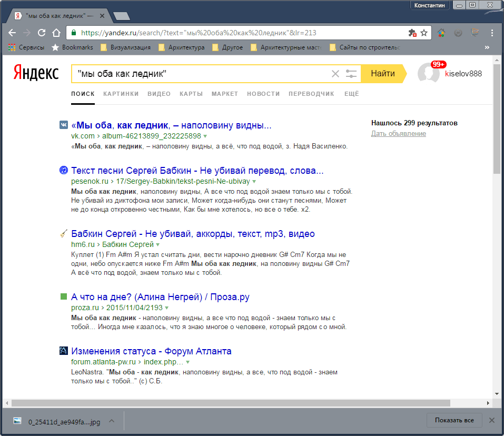Open browser home page icon

[56, 33]
